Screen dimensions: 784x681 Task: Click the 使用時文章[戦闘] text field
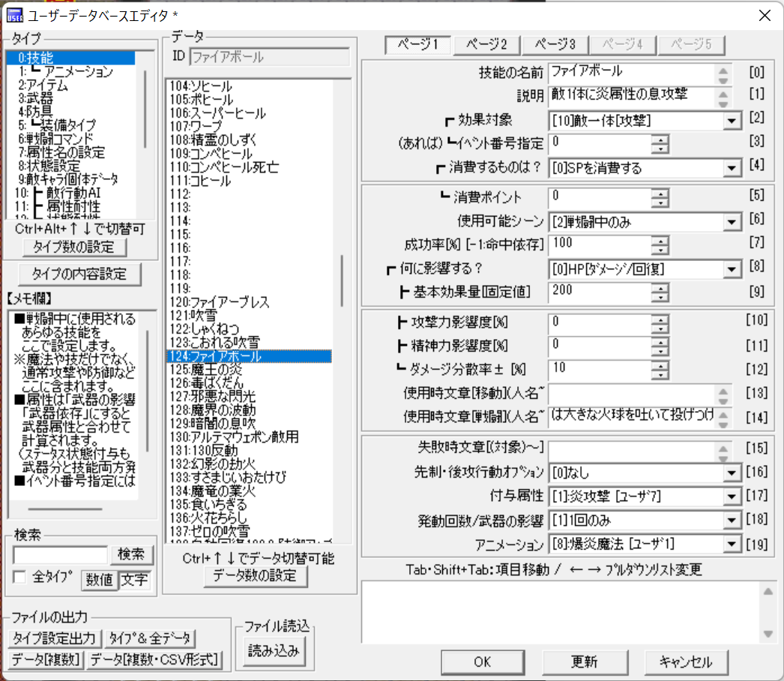pyautogui.click(x=633, y=417)
